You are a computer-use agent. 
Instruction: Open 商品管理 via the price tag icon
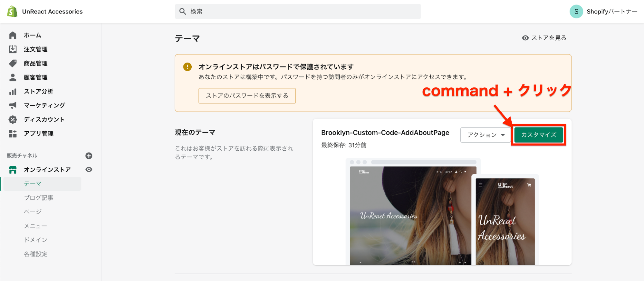(x=13, y=63)
